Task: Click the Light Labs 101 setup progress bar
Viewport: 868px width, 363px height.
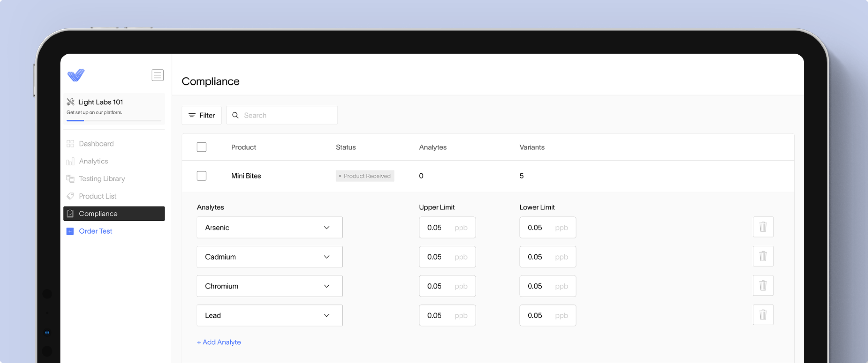Action: [114, 121]
